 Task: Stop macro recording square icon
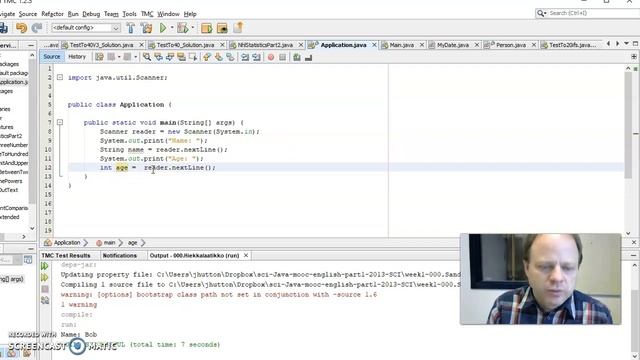point(282,58)
